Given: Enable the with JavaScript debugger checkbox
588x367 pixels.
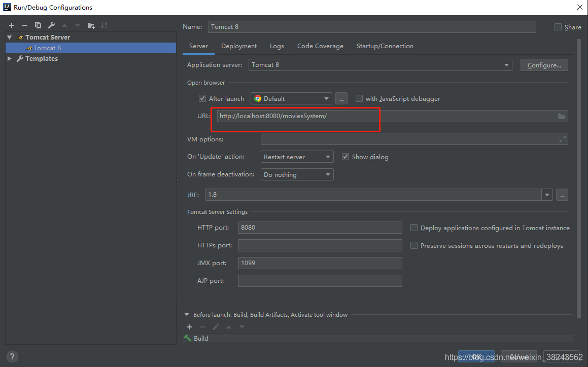Looking at the screenshot, I should [359, 99].
